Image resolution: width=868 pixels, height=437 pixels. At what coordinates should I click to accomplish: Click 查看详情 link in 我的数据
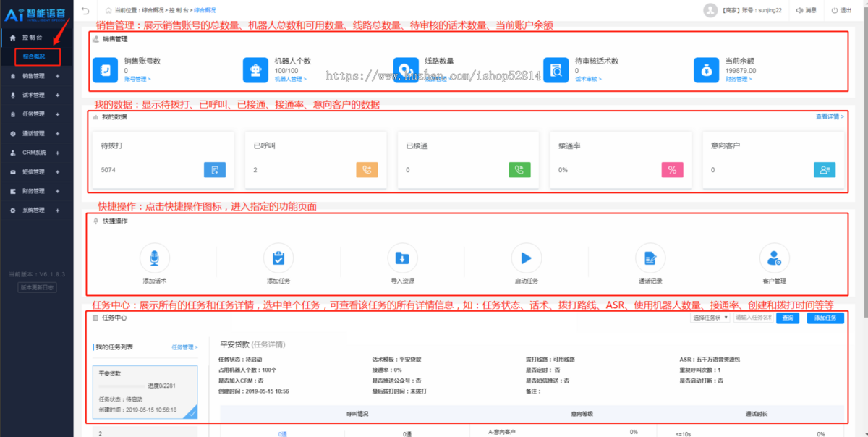830,116
